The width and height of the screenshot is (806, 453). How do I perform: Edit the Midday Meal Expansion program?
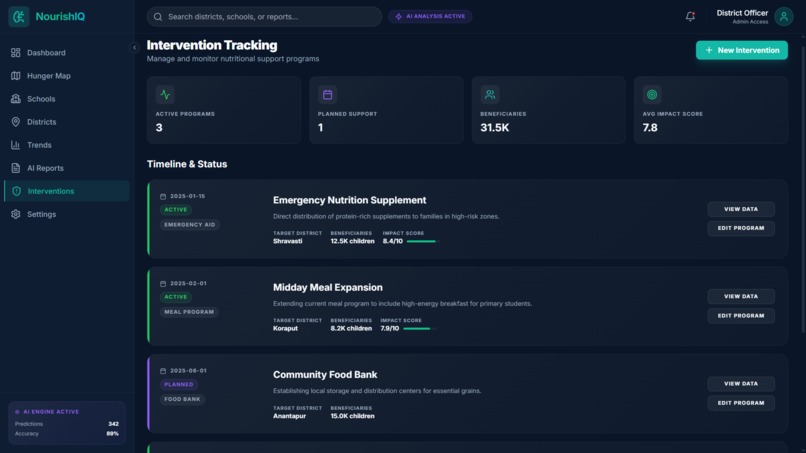741,316
